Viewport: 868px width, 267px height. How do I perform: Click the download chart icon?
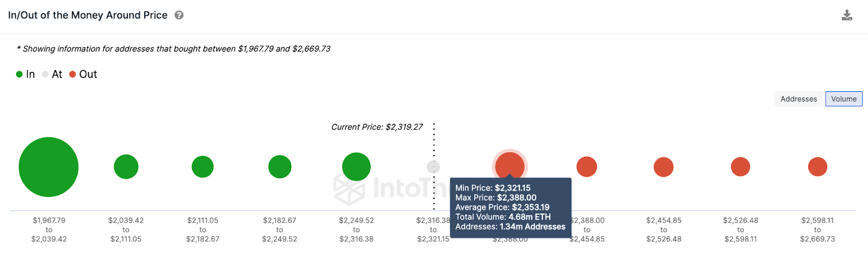tap(847, 15)
